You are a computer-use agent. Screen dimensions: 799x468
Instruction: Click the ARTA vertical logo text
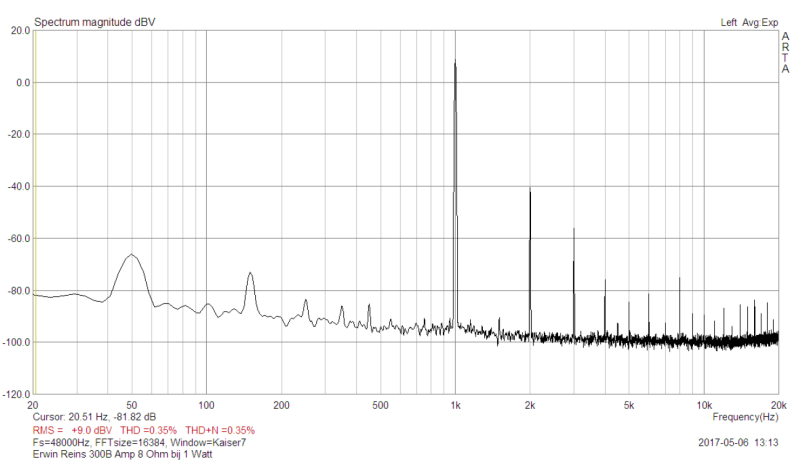[785, 53]
